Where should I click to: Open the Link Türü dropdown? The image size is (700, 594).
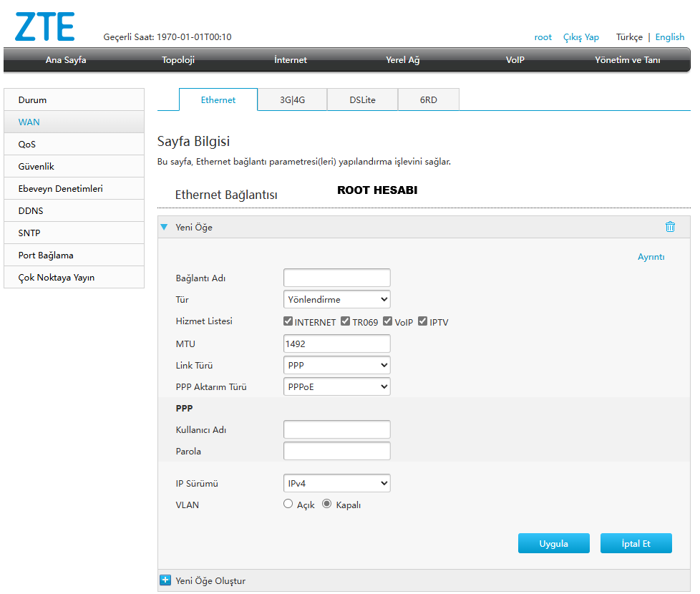[336, 365]
